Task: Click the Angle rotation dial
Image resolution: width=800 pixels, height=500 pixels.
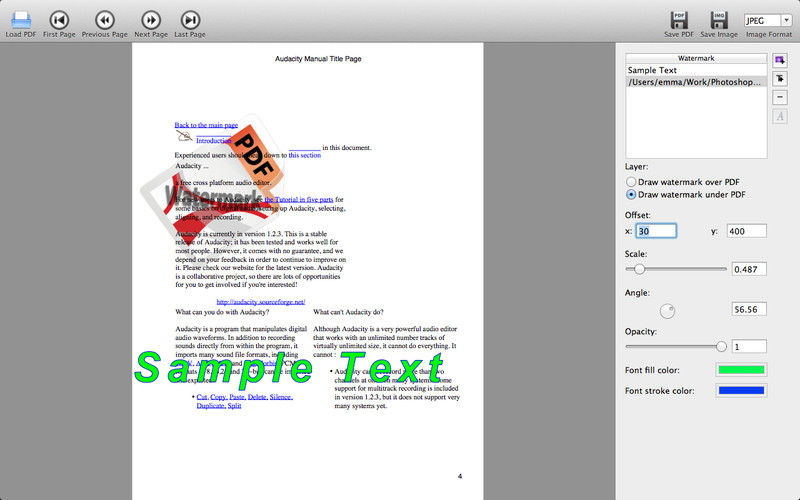Action: coord(667,311)
